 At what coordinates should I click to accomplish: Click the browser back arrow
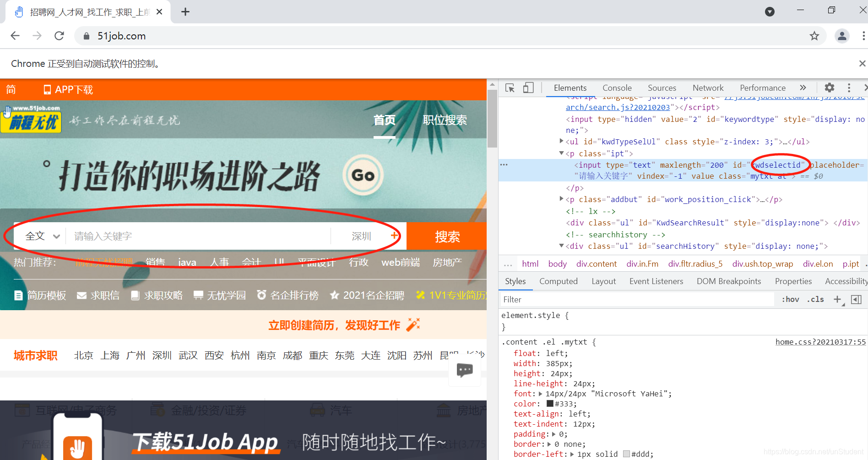pos(15,36)
